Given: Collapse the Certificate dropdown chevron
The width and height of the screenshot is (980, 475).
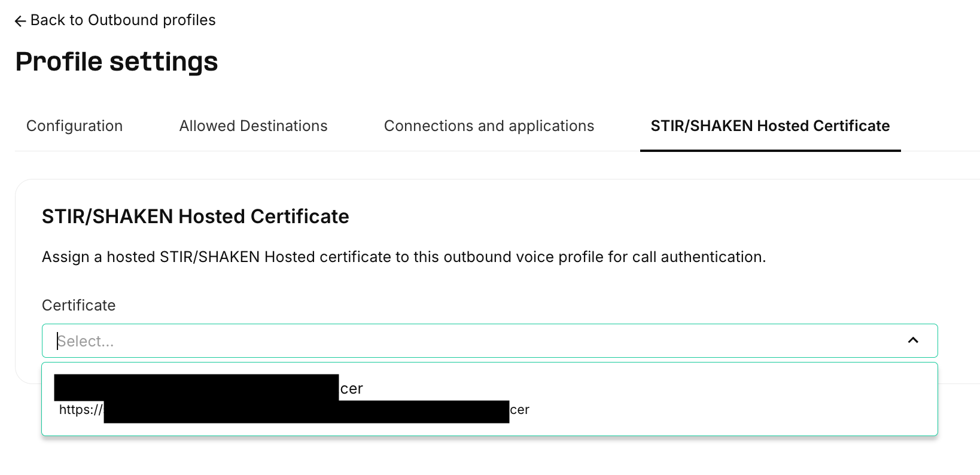Looking at the screenshot, I should (913, 340).
